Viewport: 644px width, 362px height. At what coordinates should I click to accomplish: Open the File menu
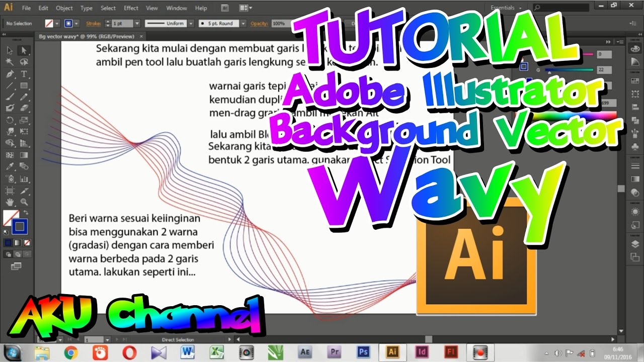point(27,8)
